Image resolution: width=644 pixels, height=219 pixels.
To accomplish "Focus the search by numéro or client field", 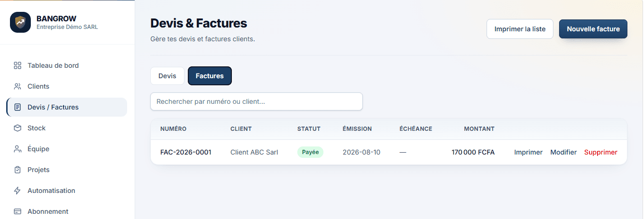I will pyautogui.click(x=257, y=101).
